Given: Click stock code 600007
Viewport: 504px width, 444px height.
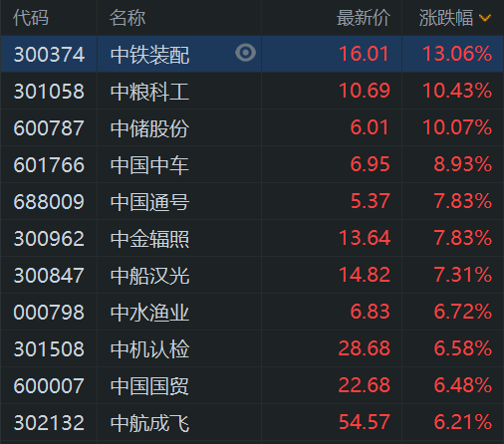Looking at the screenshot, I should point(49,386).
